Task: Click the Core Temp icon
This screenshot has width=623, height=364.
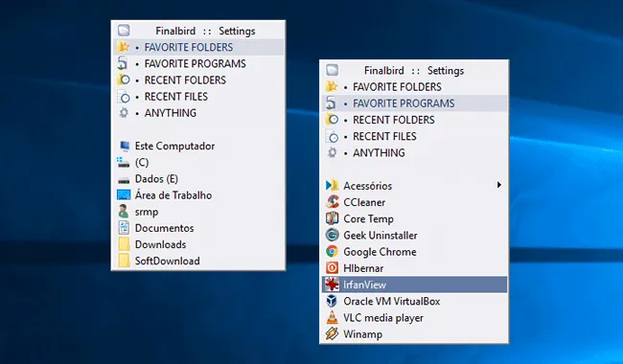Action: [333, 218]
